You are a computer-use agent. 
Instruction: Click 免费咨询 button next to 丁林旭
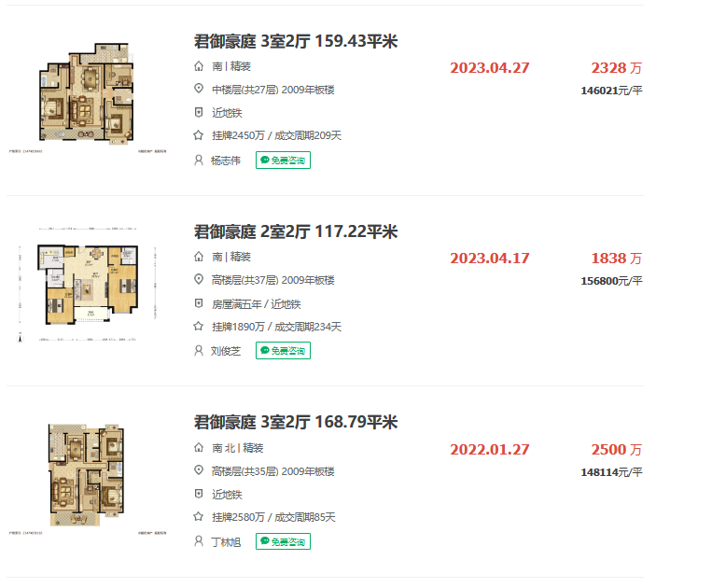pyautogui.click(x=283, y=541)
